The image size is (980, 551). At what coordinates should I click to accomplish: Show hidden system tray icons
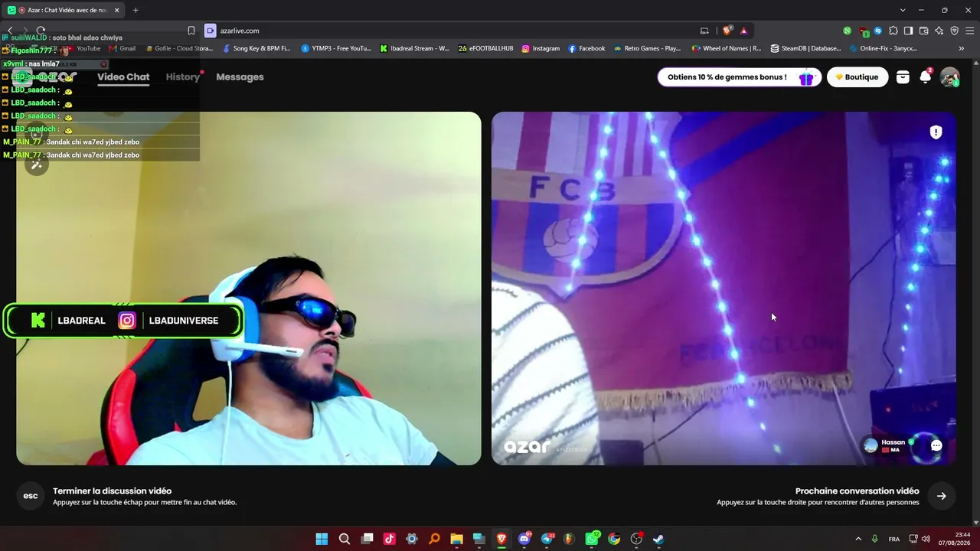coord(858,539)
